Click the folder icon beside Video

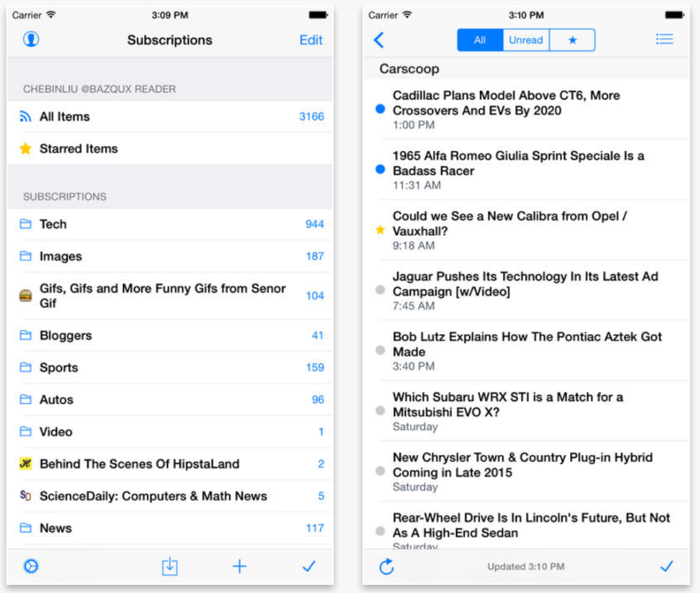(25, 431)
